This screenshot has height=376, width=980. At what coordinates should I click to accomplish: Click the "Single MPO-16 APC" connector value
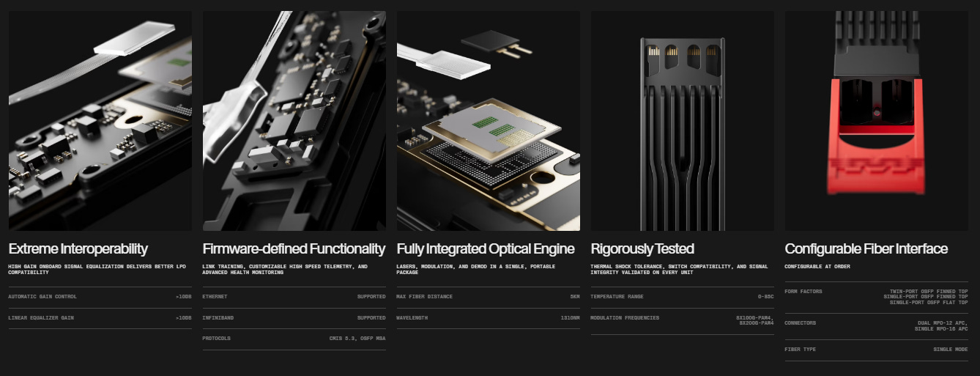(941, 328)
